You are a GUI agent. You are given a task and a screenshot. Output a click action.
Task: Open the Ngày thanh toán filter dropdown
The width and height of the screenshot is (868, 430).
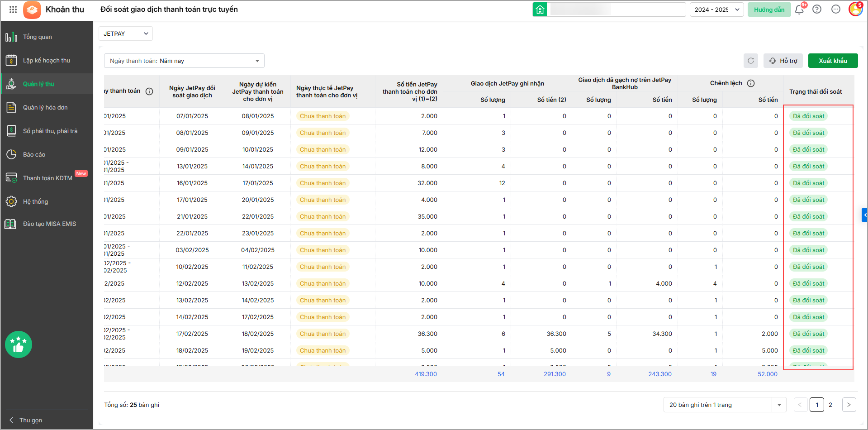pyautogui.click(x=184, y=61)
